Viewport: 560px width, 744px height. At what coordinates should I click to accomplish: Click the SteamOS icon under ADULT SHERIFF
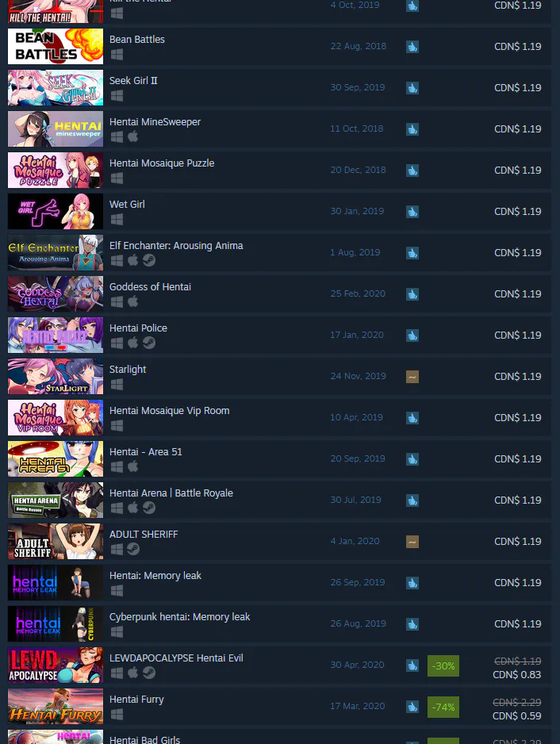click(x=133, y=549)
